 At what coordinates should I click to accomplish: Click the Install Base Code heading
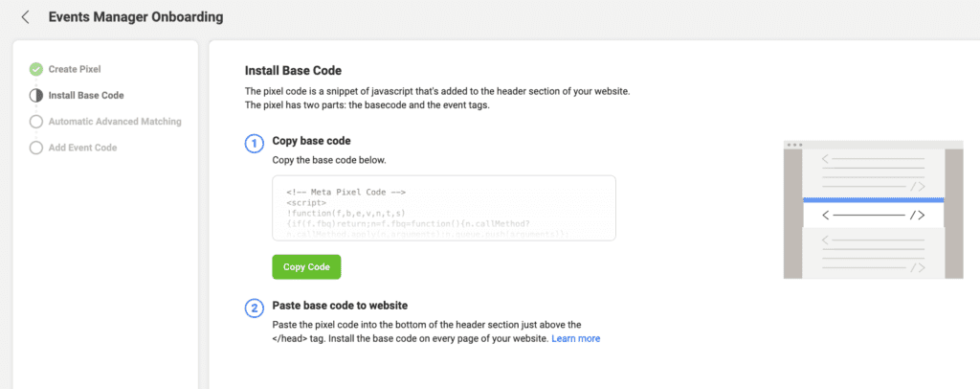[x=293, y=71]
